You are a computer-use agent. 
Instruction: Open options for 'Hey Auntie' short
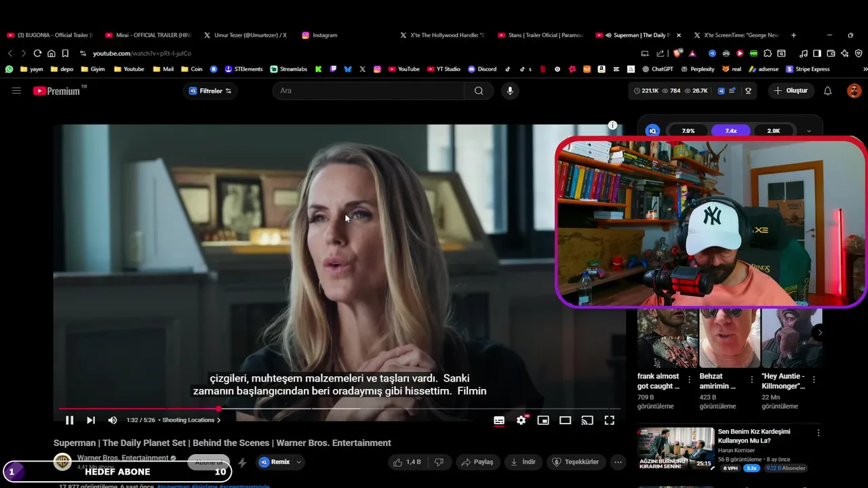(x=814, y=380)
